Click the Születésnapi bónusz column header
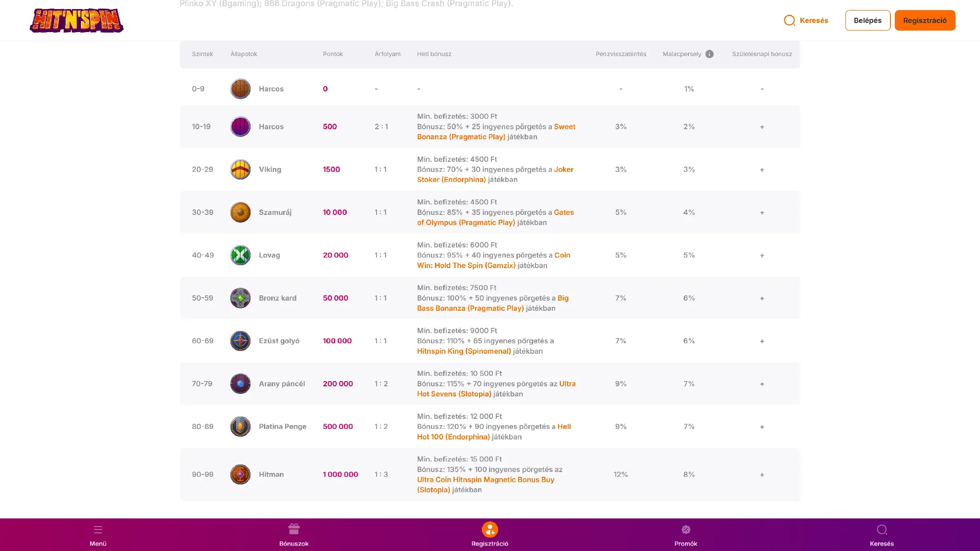 point(762,54)
